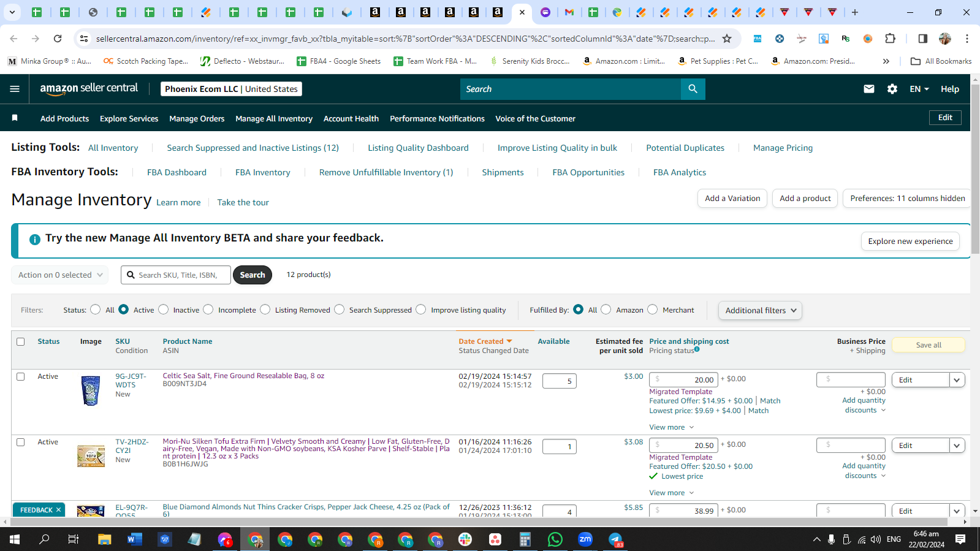Open File Explorer from the taskbar
Viewport: 980px width, 551px height.
105,539
